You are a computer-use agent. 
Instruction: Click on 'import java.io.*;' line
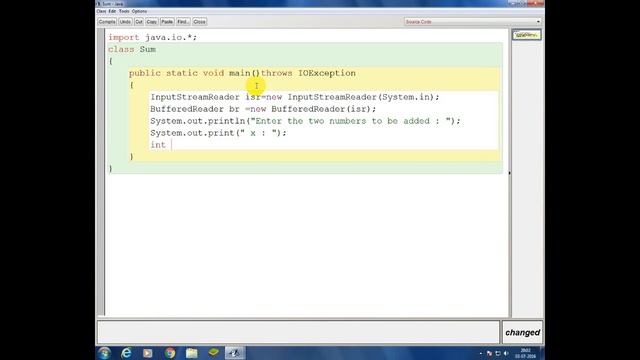[152, 37]
